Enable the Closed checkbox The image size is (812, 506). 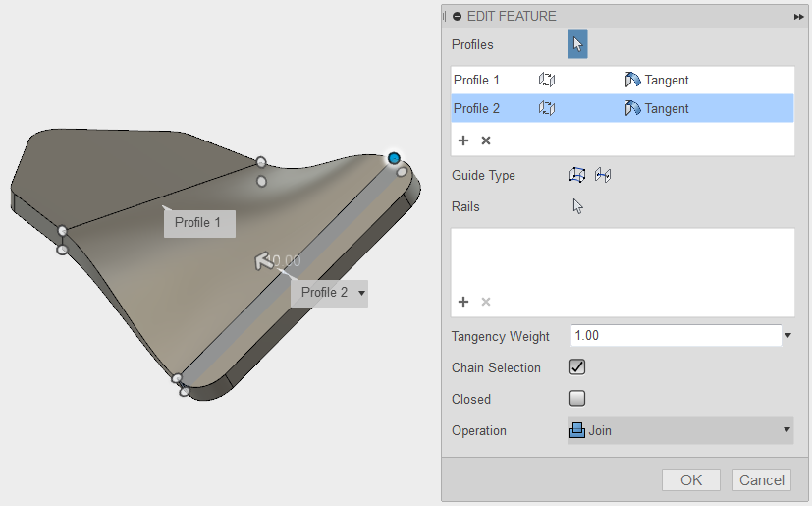point(577,399)
